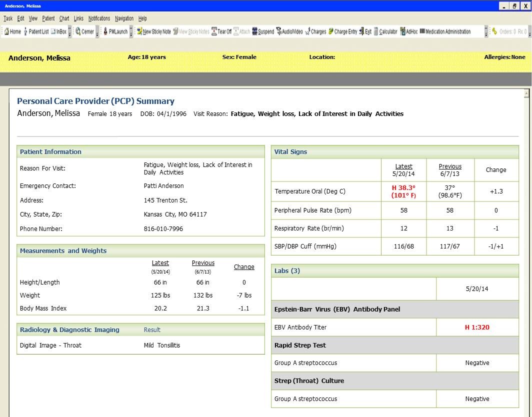This screenshot has height=417, width=532.
Task: Launch the Calculator tool
Action: coord(385,31)
